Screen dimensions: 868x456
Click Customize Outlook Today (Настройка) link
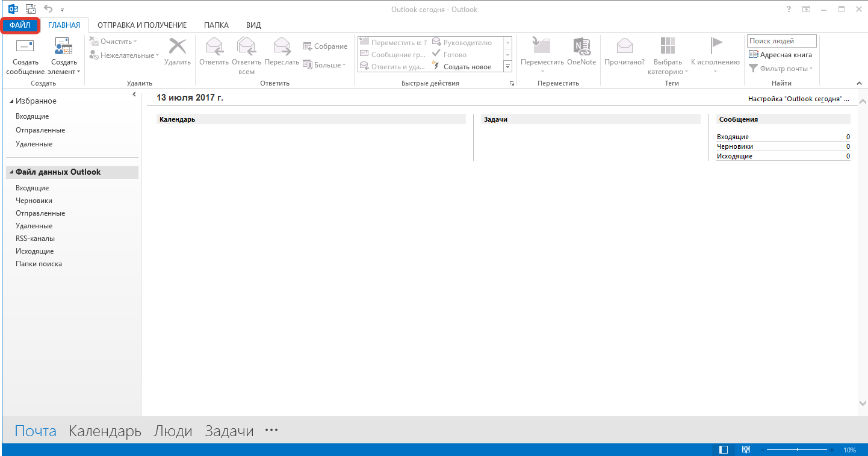[799, 99]
